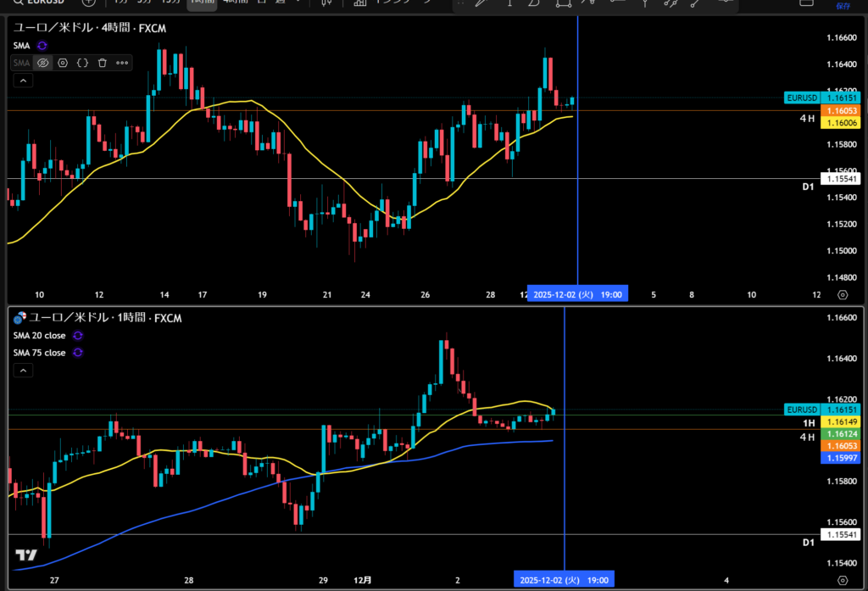Click the sync icon next to SMA 75 close

click(x=78, y=353)
